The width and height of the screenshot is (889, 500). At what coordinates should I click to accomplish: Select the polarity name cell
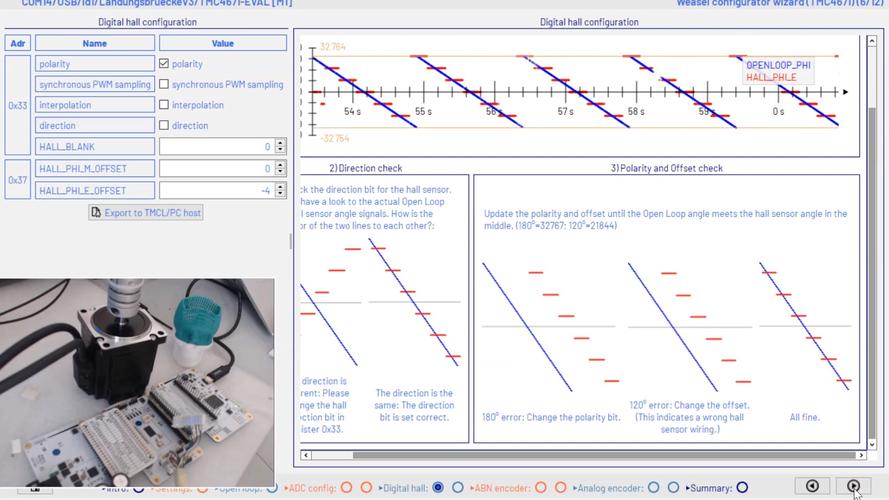click(95, 63)
